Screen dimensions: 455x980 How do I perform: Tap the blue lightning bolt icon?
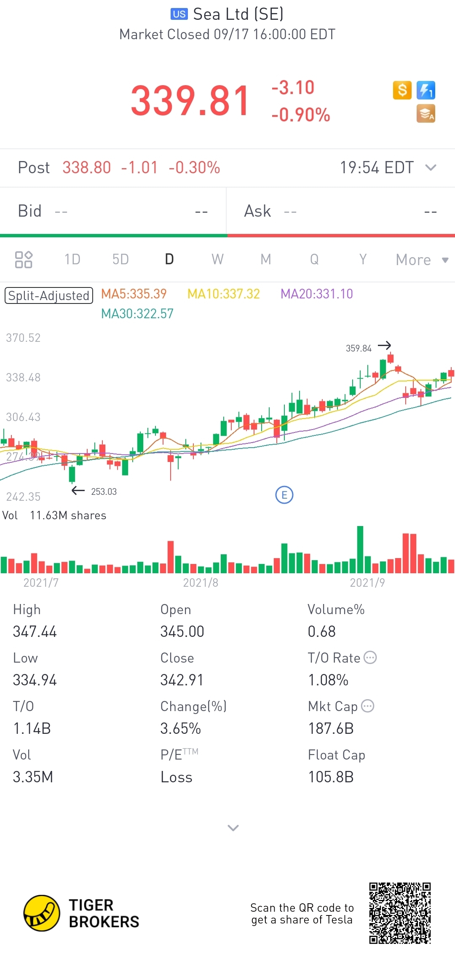click(426, 90)
